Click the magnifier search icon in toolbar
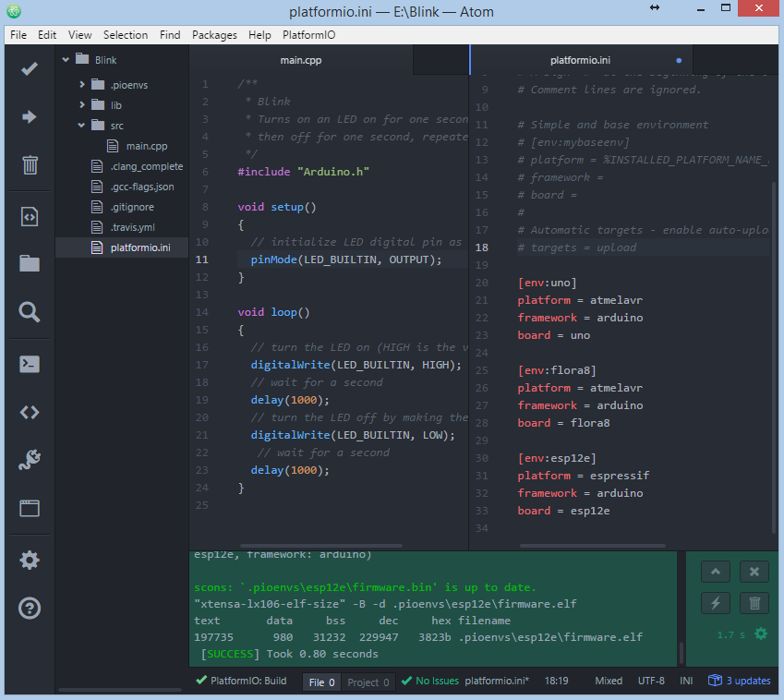Image resolution: width=784 pixels, height=700 pixels. tap(30, 312)
